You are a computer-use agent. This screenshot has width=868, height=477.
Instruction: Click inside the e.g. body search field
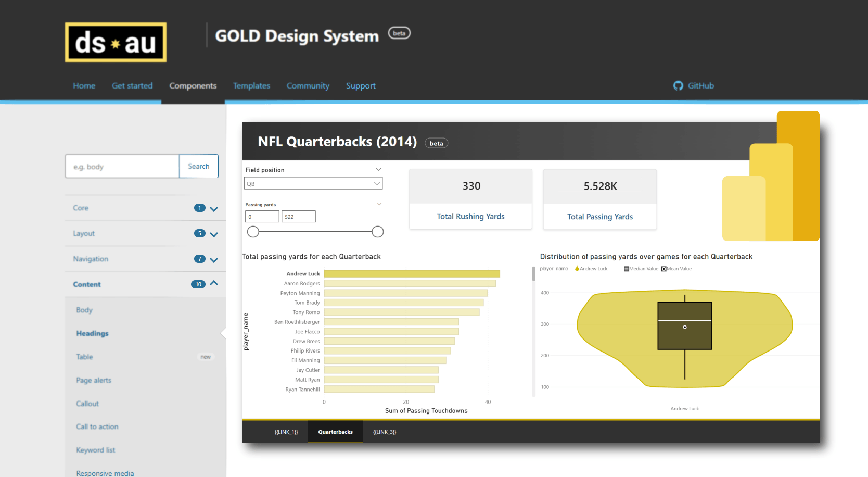pos(121,166)
